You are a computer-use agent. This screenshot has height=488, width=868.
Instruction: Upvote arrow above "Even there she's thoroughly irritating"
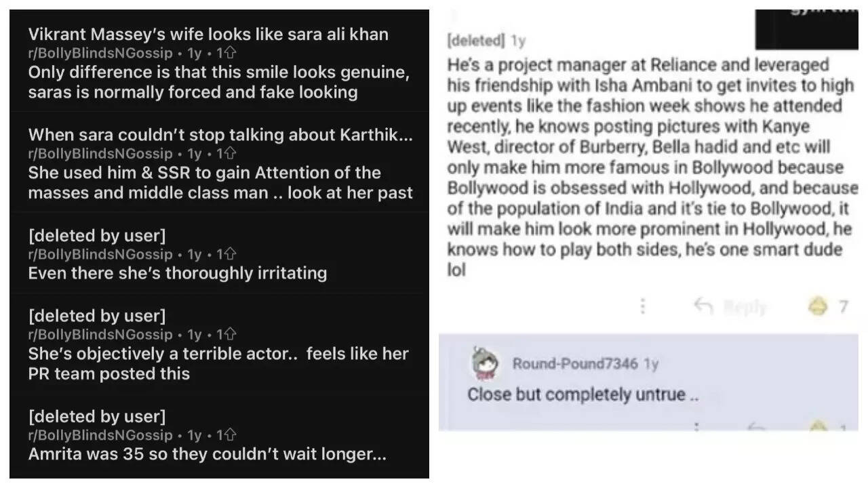coord(230,254)
